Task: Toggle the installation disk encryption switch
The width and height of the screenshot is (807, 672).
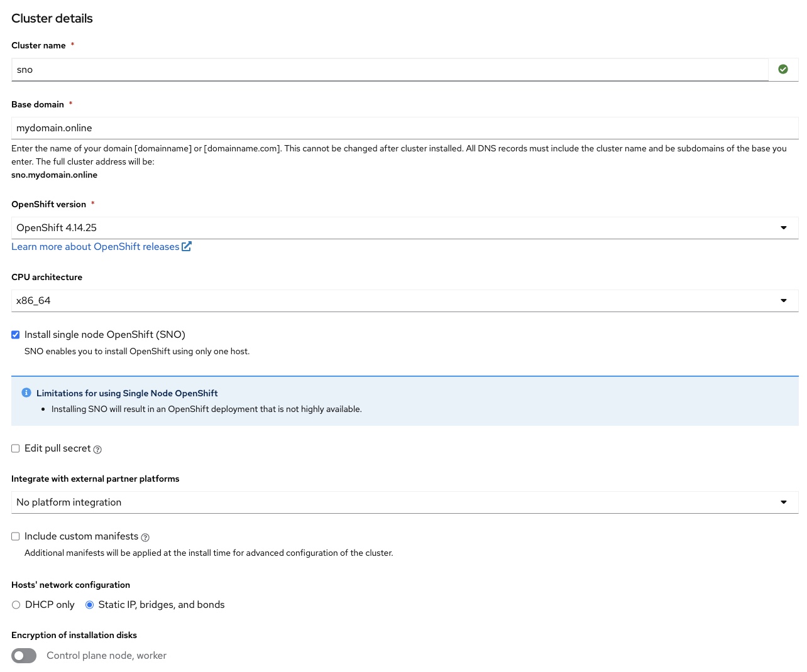Action: point(24,655)
